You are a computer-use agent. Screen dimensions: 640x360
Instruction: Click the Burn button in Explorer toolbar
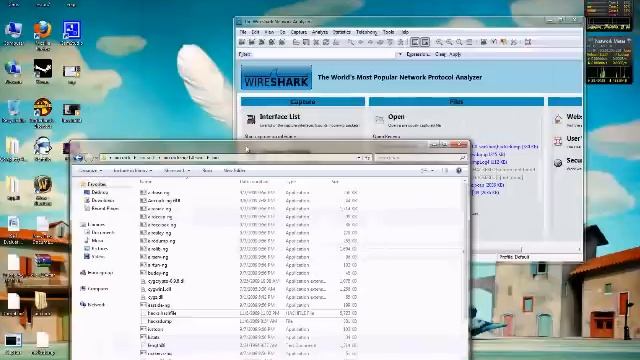pos(207,171)
